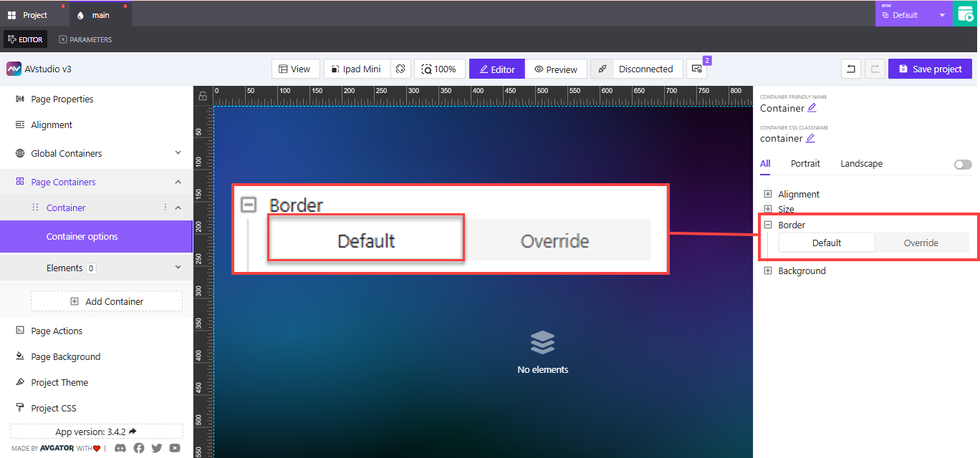Open the PARAMETERS tab
This screenshot has height=458, width=980.
click(85, 39)
